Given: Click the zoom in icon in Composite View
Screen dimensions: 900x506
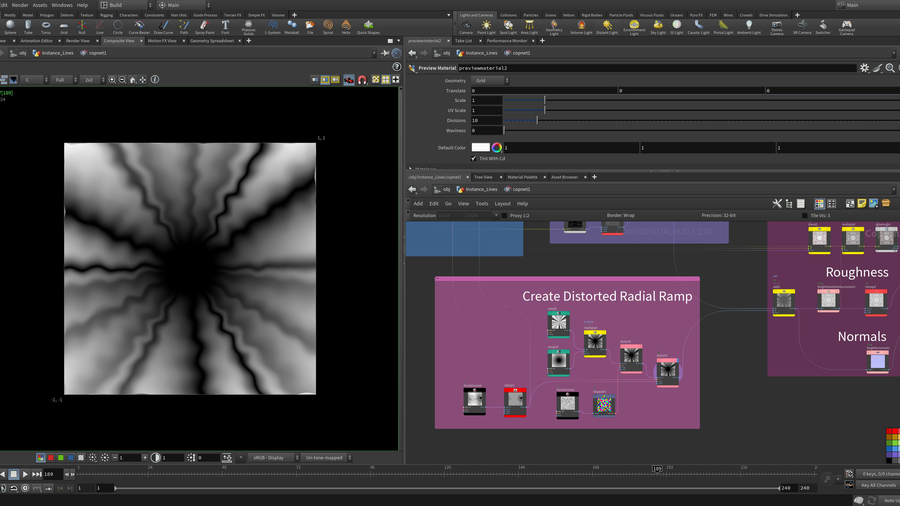Looking at the screenshot, I should pyautogui.click(x=112, y=80).
